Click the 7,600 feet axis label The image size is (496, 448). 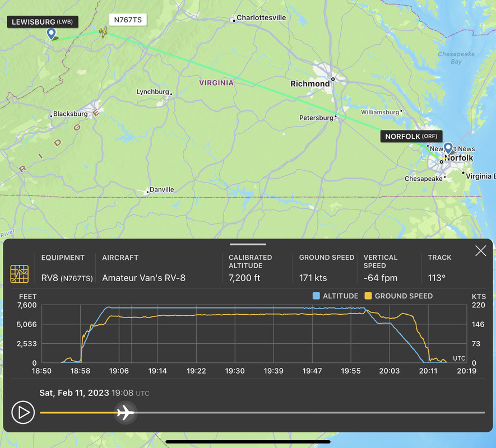point(27,305)
